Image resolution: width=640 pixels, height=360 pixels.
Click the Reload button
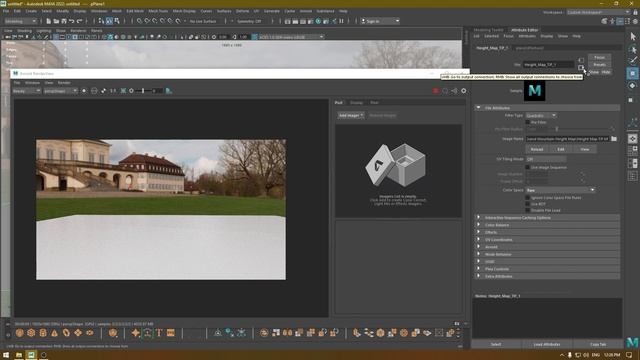click(537, 149)
